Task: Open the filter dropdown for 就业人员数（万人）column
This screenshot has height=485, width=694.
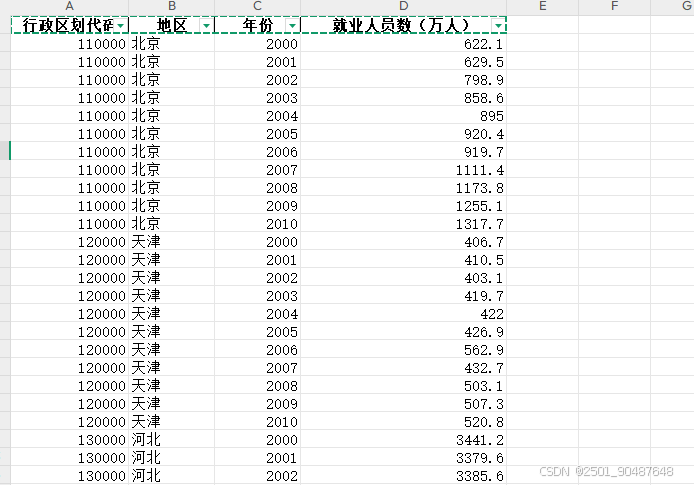Action: (498, 26)
